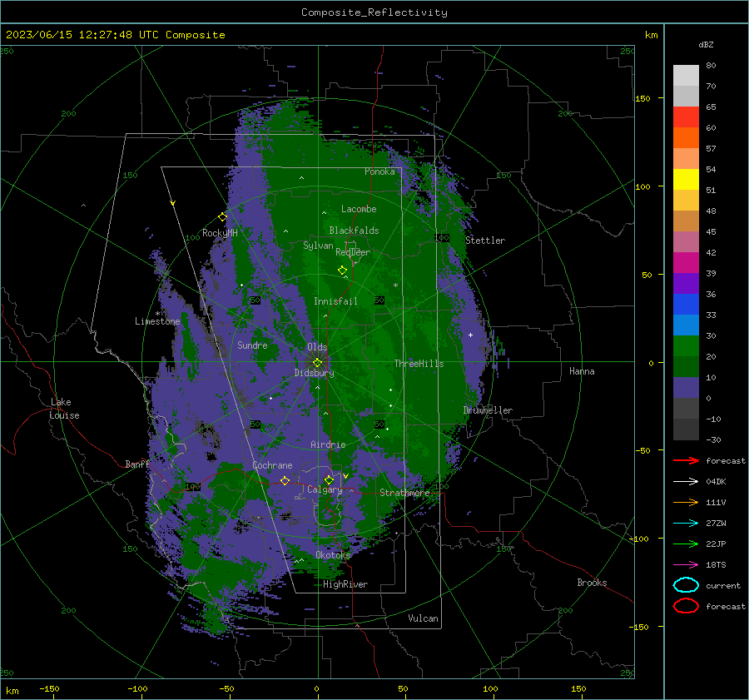Click the white 04DK arrow in legend
Image resolution: width=749 pixels, height=700 pixels.
click(x=686, y=482)
